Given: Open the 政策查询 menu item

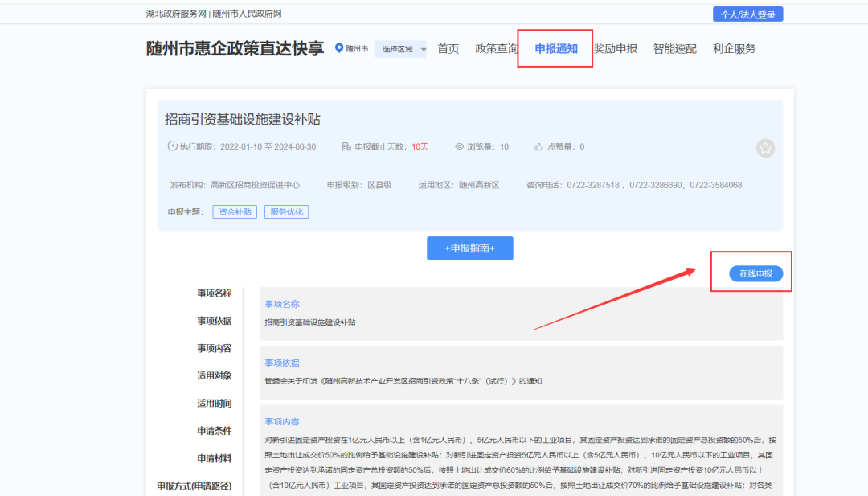Looking at the screenshot, I should click(496, 48).
